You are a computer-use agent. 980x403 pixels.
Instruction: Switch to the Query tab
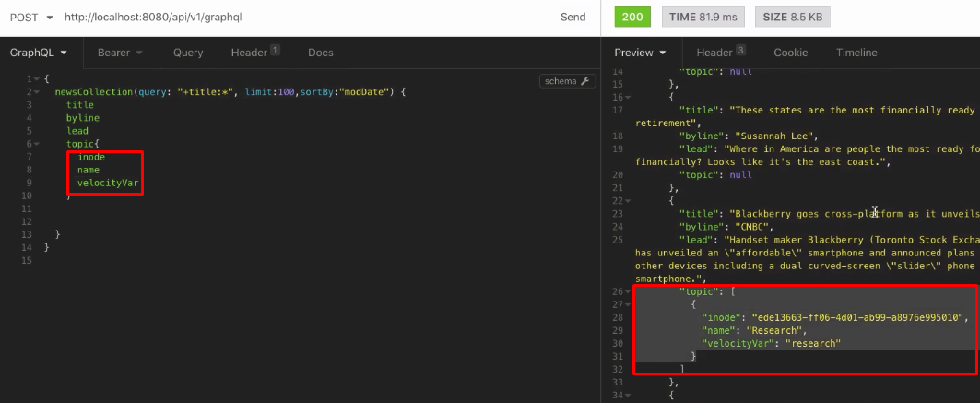(188, 53)
